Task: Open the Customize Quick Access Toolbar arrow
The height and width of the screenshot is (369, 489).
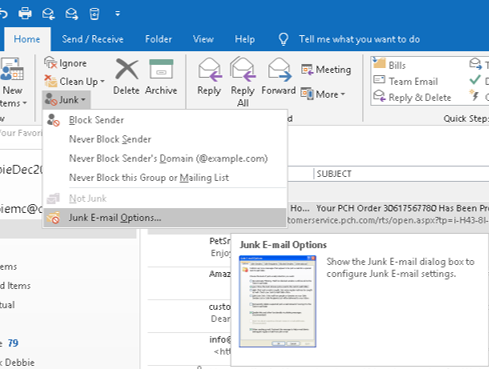Action: [x=117, y=14]
